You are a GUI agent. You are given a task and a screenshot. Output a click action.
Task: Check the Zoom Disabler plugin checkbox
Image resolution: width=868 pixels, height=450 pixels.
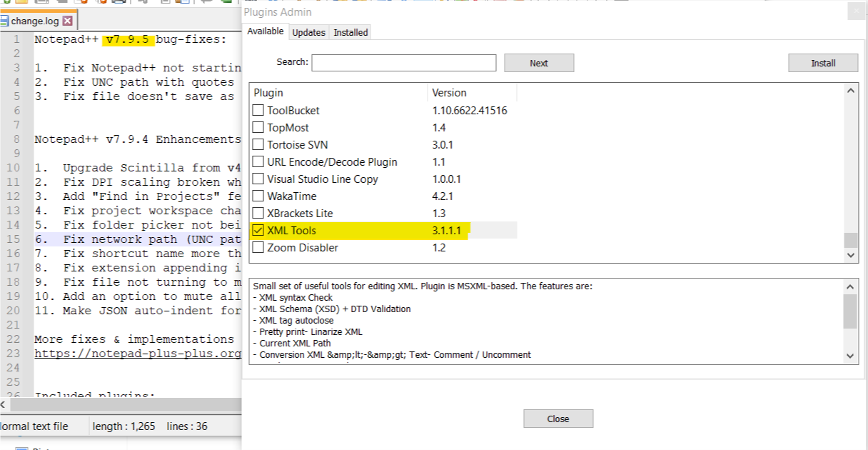258,248
